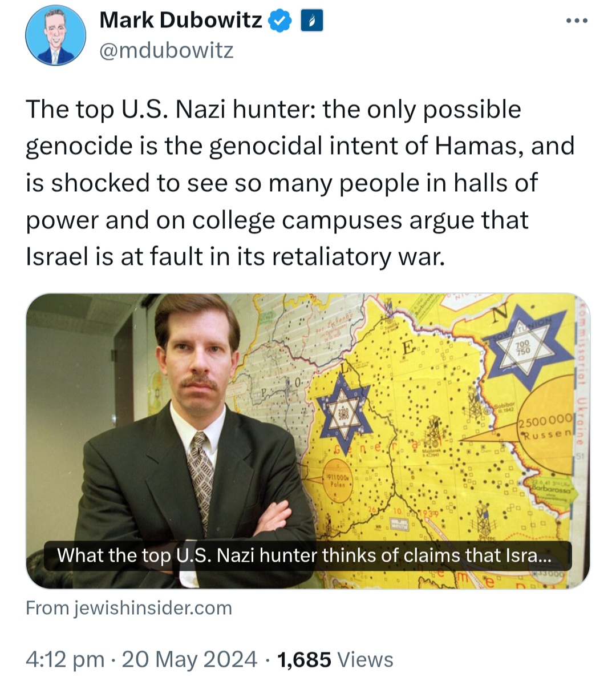Open the three-dot more options menu
Screen dimensions: 616x681
tap(577, 21)
